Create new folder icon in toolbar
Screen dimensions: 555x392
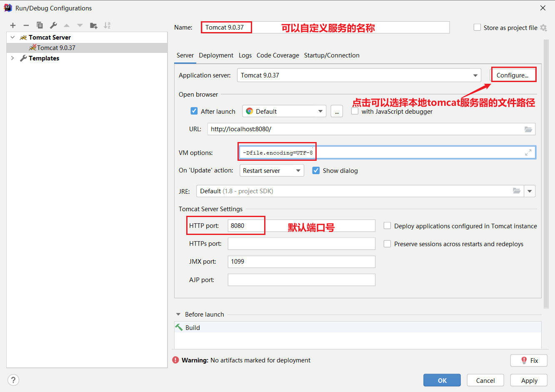94,25
